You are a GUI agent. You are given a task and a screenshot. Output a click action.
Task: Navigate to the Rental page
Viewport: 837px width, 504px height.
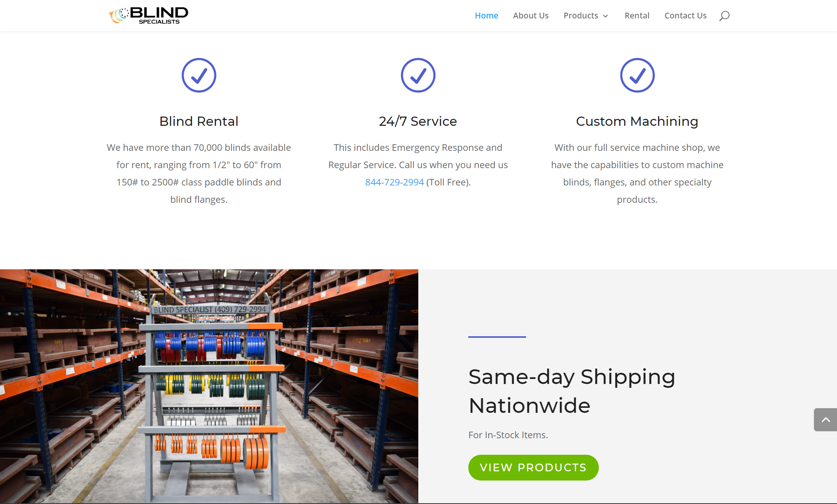coord(637,16)
